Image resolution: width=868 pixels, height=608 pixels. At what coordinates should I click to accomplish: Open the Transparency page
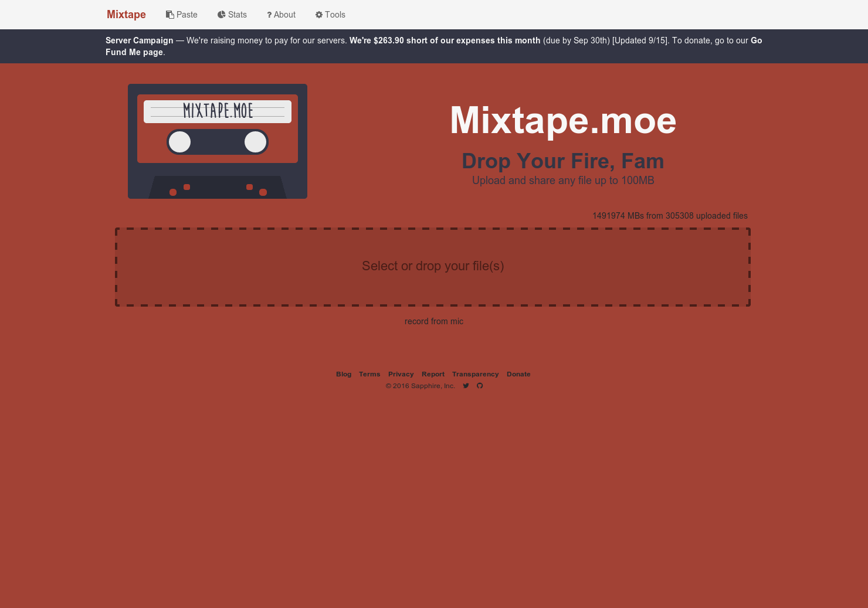[475, 373]
